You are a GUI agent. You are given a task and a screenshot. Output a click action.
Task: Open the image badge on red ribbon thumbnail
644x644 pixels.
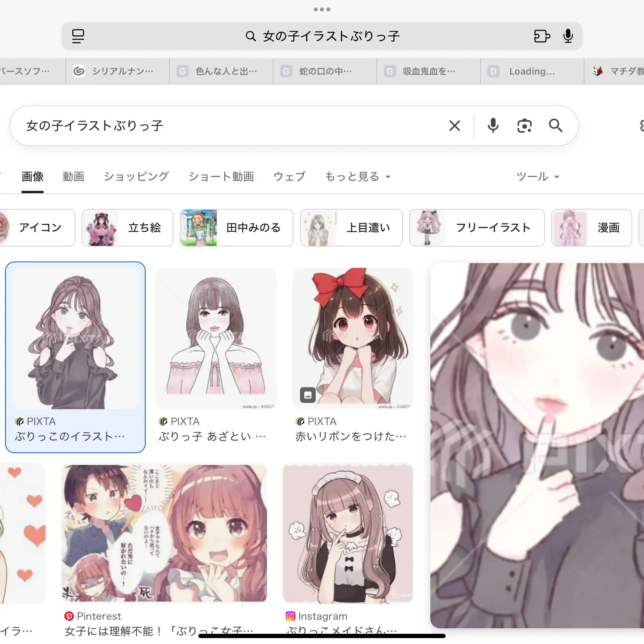[308, 395]
